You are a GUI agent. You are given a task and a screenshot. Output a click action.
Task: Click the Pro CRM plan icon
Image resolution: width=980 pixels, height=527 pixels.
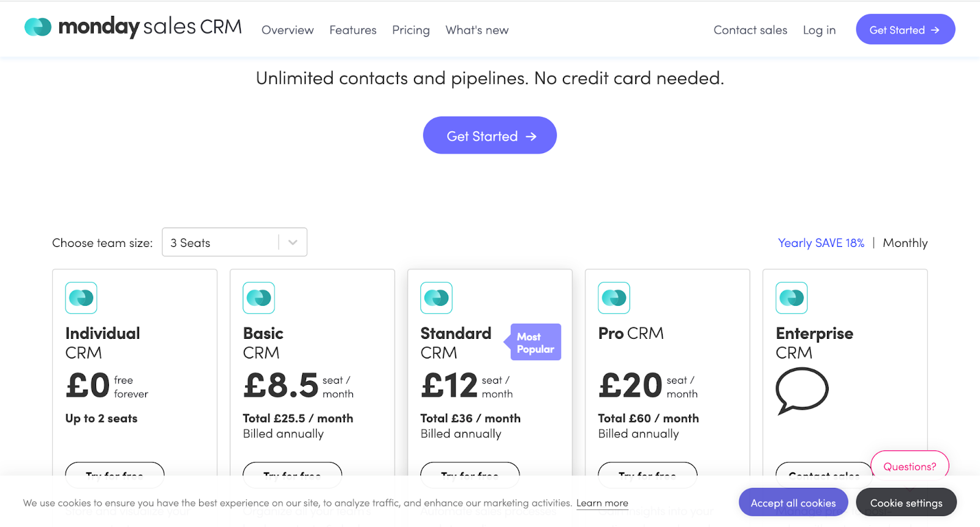614,298
